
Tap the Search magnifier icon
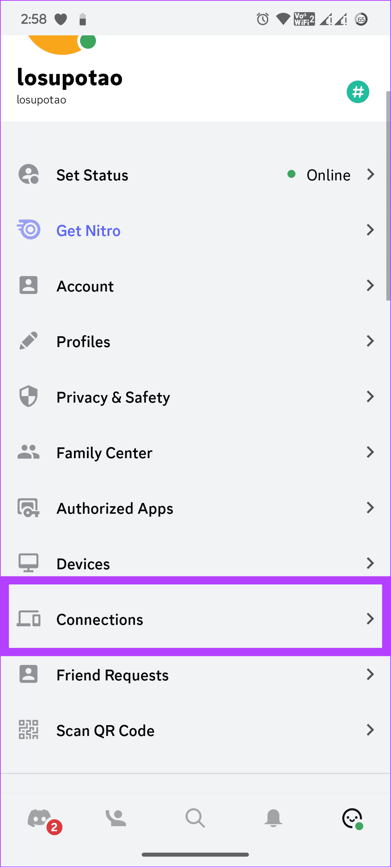point(195,818)
